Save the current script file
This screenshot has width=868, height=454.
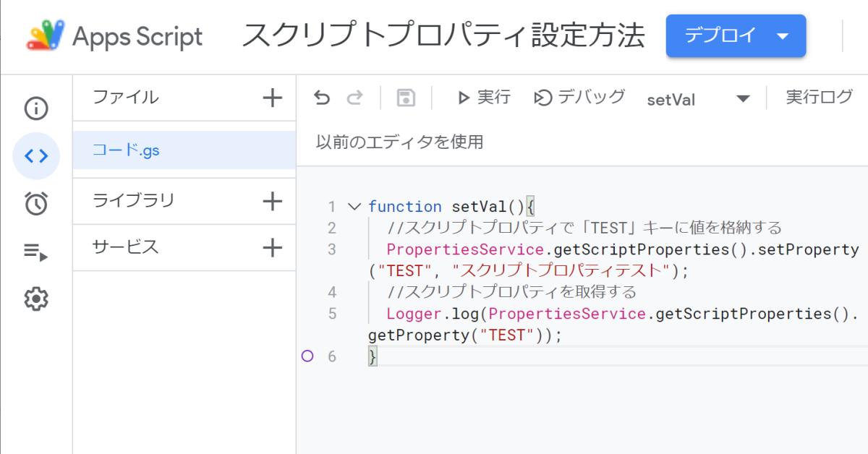(405, 97)
